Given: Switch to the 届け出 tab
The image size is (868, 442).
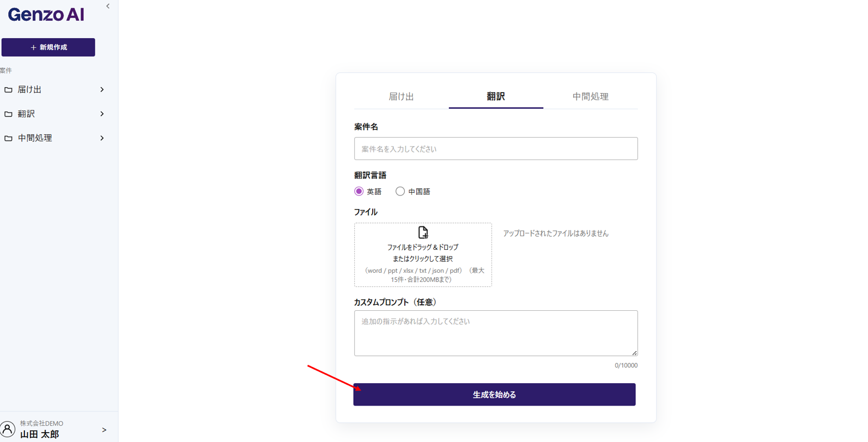Looking at the screenshot, I should pos(402,97).
